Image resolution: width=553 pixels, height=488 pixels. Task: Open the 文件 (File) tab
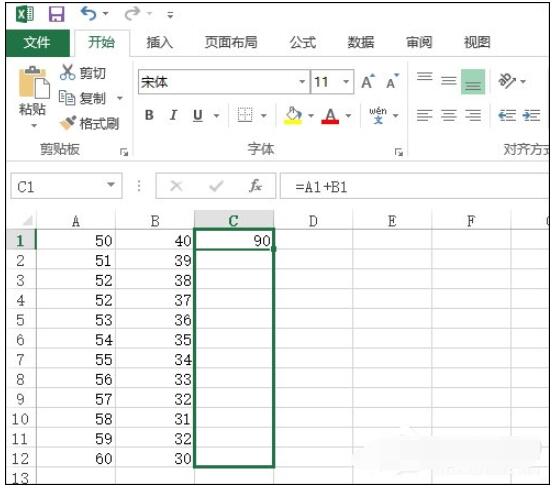tap(37, 43)
